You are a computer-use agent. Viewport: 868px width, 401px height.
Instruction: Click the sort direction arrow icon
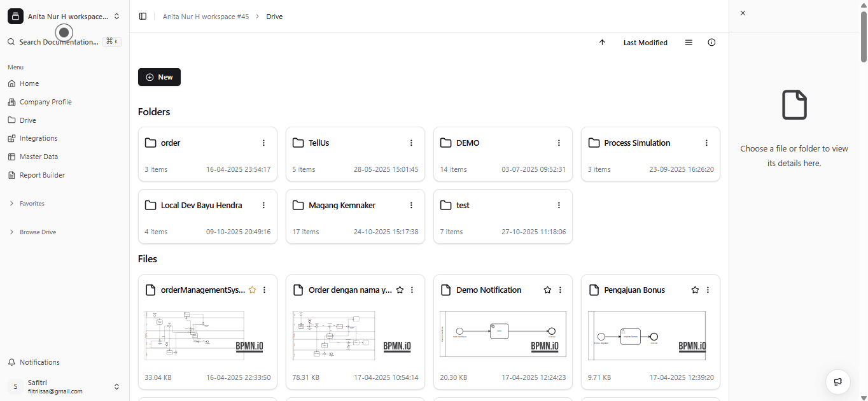pyautogui.click(x=602, y=42)
